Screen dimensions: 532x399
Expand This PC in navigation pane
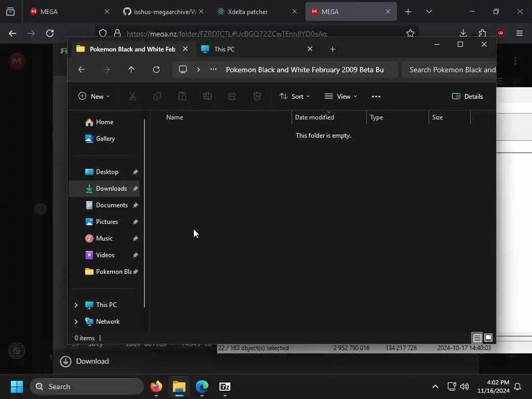point(76,305)
